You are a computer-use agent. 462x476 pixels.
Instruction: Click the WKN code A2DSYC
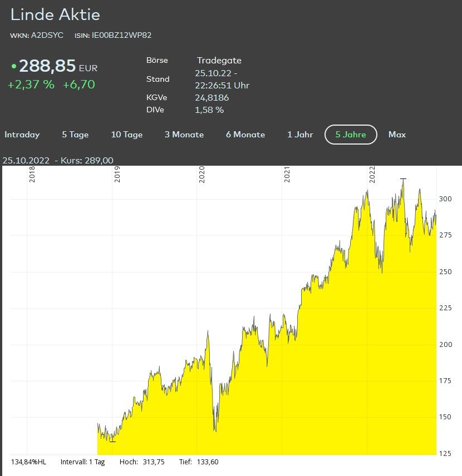coord(47,35)
